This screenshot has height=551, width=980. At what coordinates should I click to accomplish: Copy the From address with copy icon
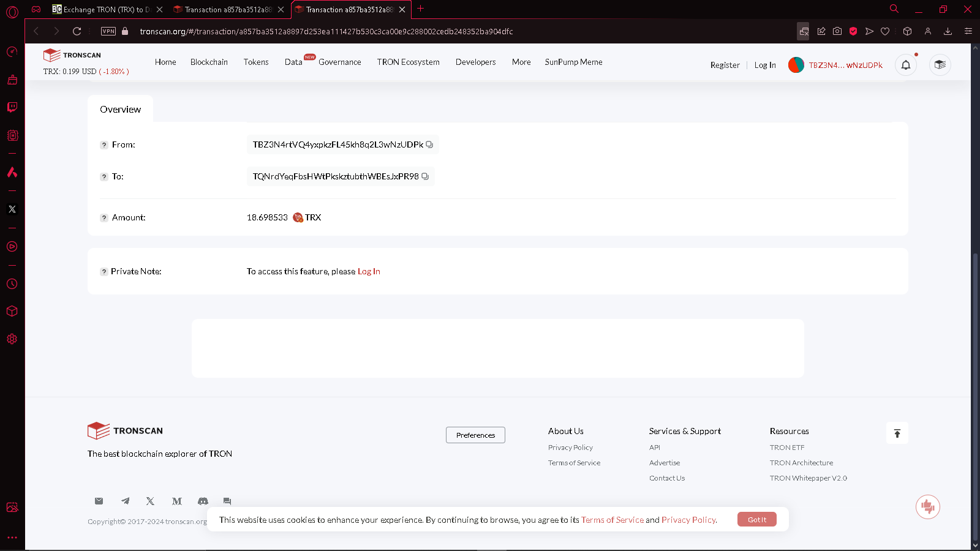pyautogui.click(x=429, y=144)
